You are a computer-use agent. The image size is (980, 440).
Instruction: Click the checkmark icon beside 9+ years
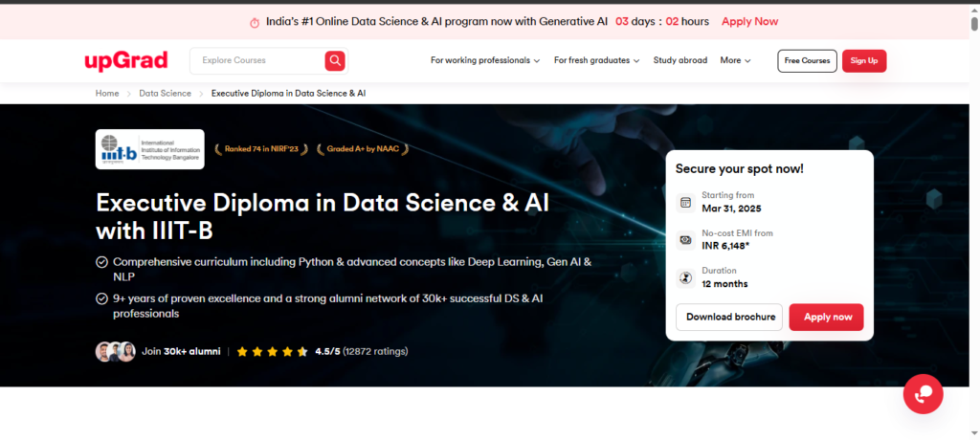click(x=101, y=299)
